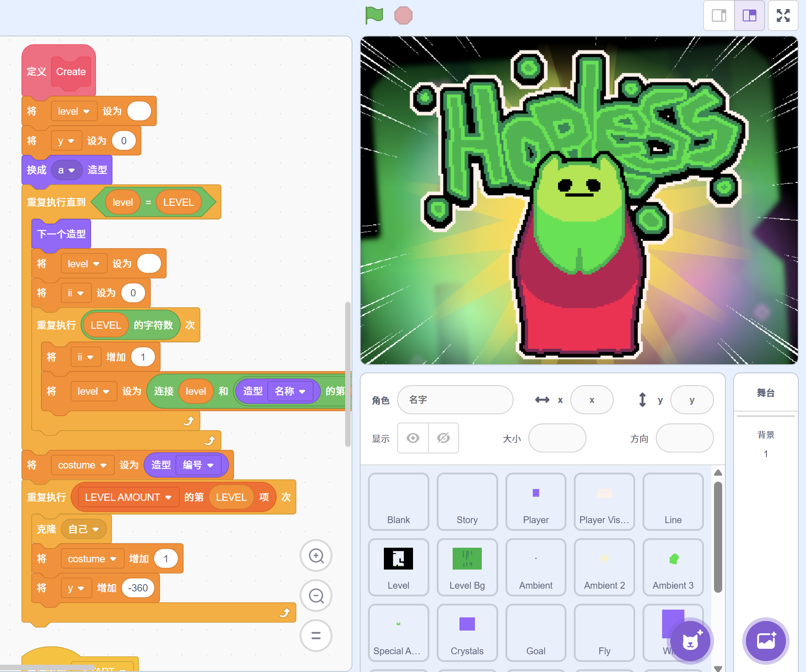Zoom out of the code workspace
This screenshot has width=806, height=672.
316,596
